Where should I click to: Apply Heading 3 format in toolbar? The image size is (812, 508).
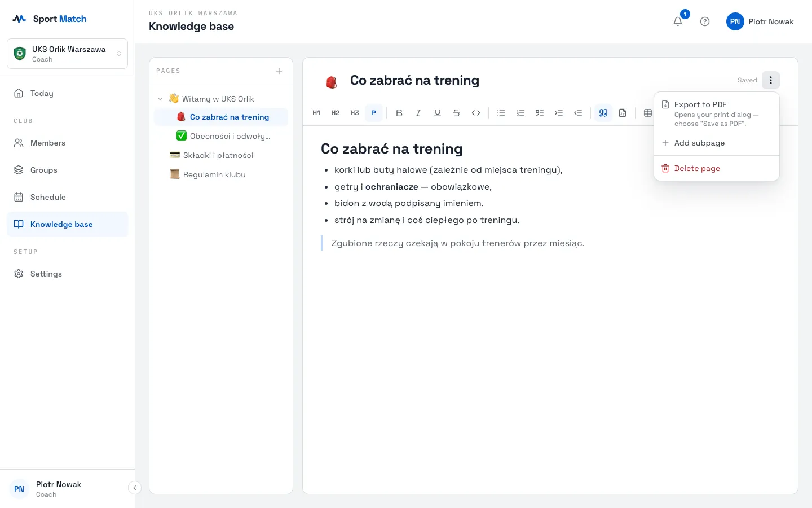355,113
